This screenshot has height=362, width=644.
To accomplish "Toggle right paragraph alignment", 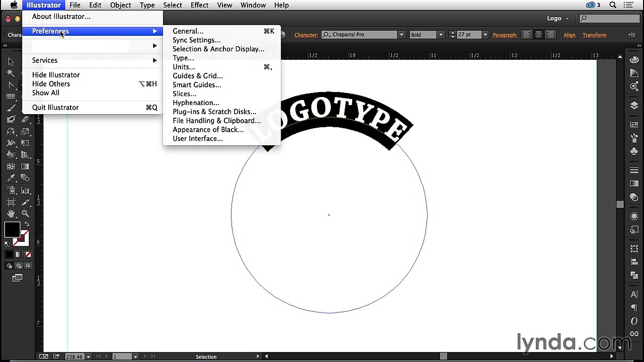I will click(550, 35).
